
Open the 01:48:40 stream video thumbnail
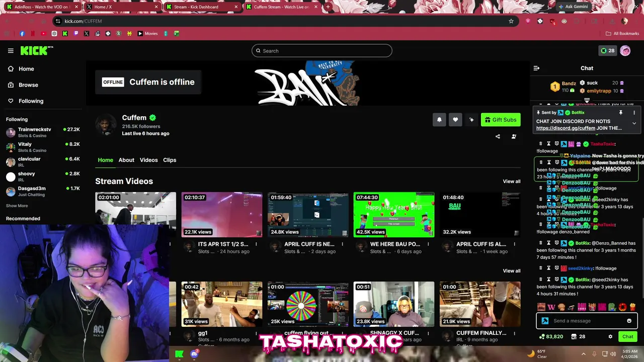click(x=480, y=215)
